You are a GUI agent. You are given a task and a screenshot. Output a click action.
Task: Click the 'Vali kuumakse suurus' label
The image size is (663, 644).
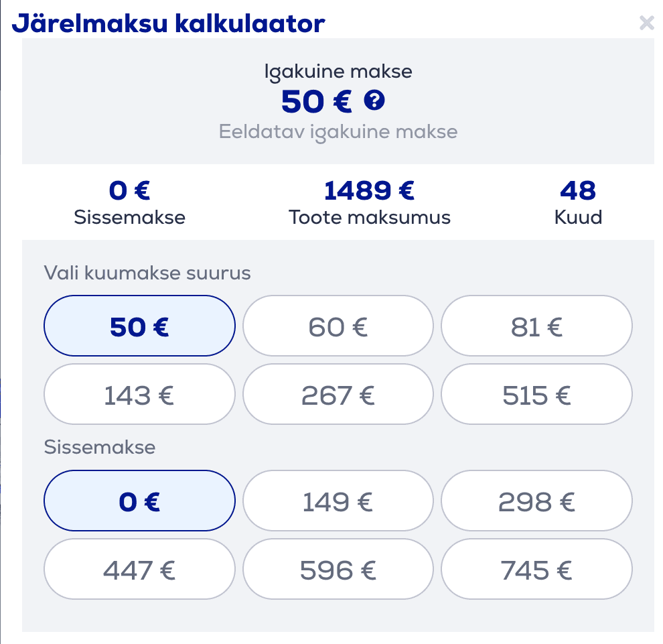pos(147,273)
